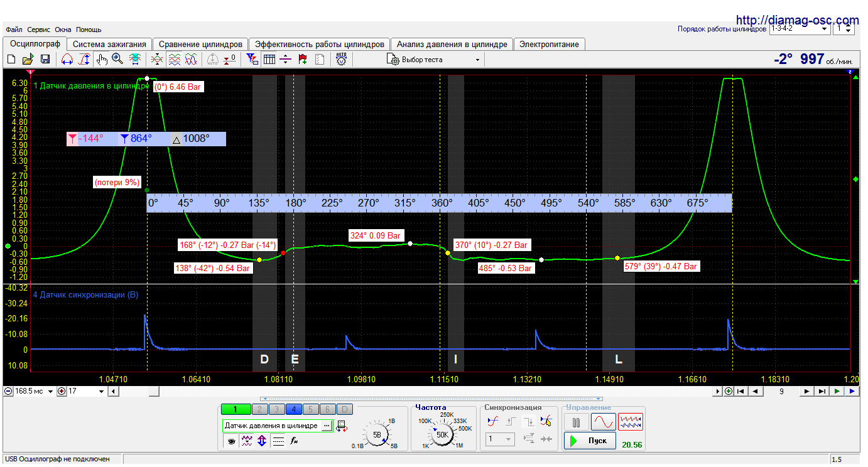Toggle the D digital channel button
Viewport: 868px width, 467px height.
(x=345, y=409)
